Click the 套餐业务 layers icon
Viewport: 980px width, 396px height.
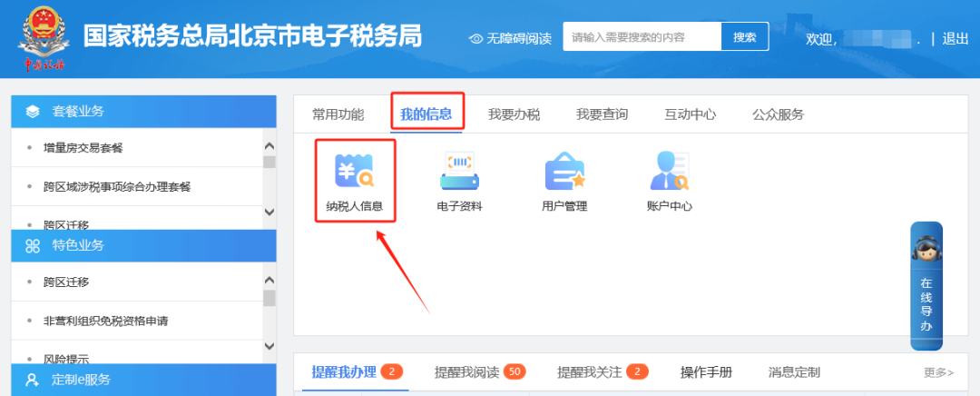coord(33,112)
